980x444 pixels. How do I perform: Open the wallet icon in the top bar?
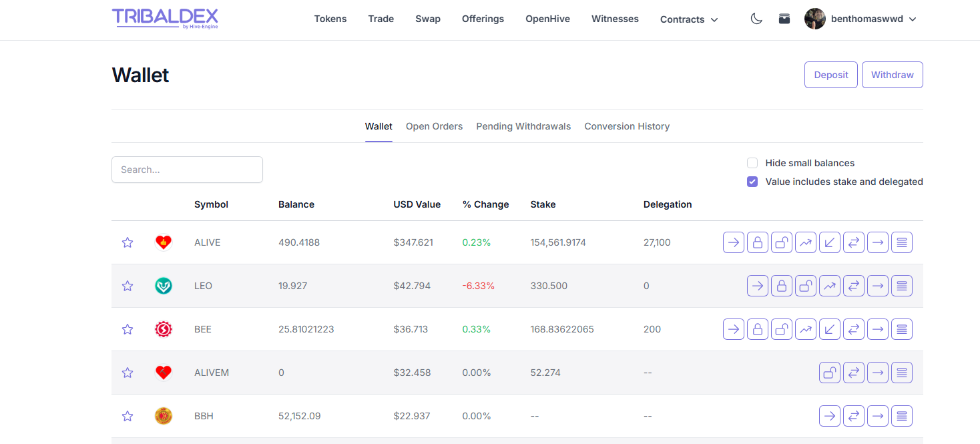784,19
